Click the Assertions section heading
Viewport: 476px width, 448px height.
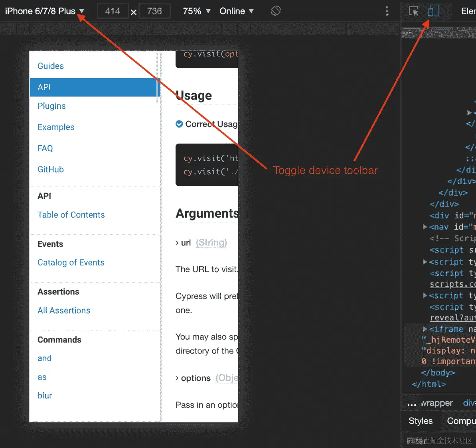point(58,292)
